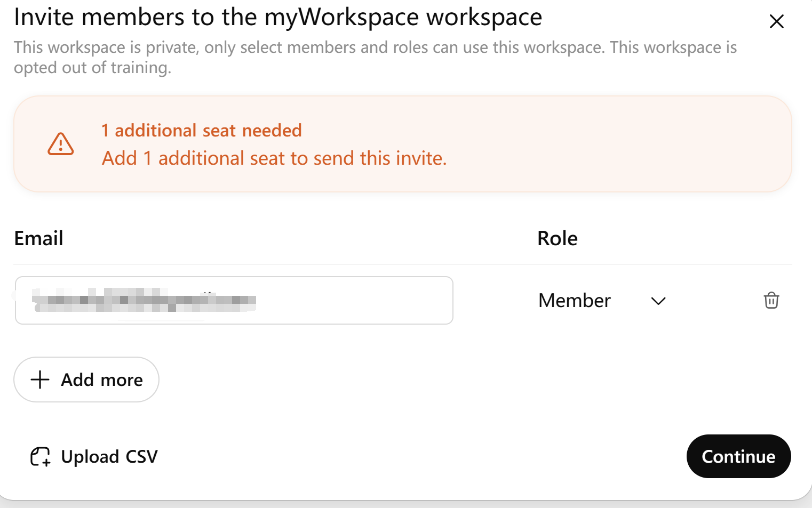Click the Upload CSV file icon
The width and height of the screenshot is (812, 508).
[x=40, y=457]
